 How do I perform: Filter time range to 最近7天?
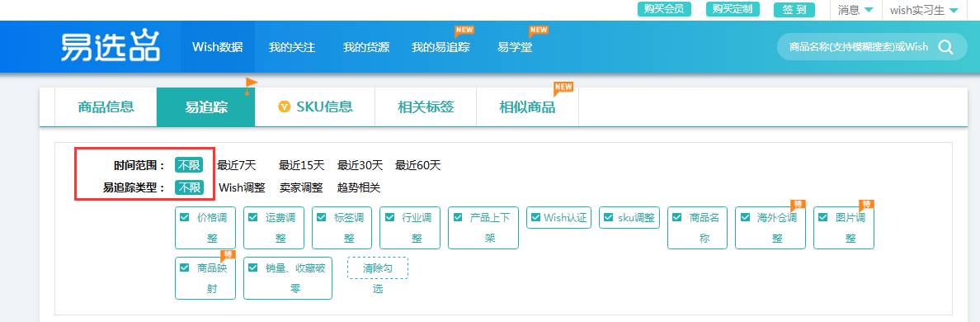237,165
